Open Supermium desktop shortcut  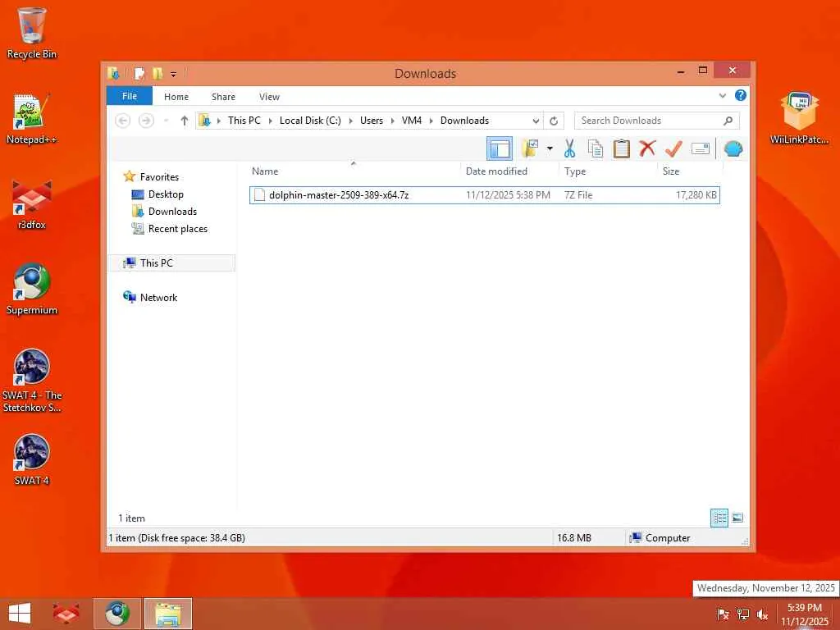pos(32,290)
